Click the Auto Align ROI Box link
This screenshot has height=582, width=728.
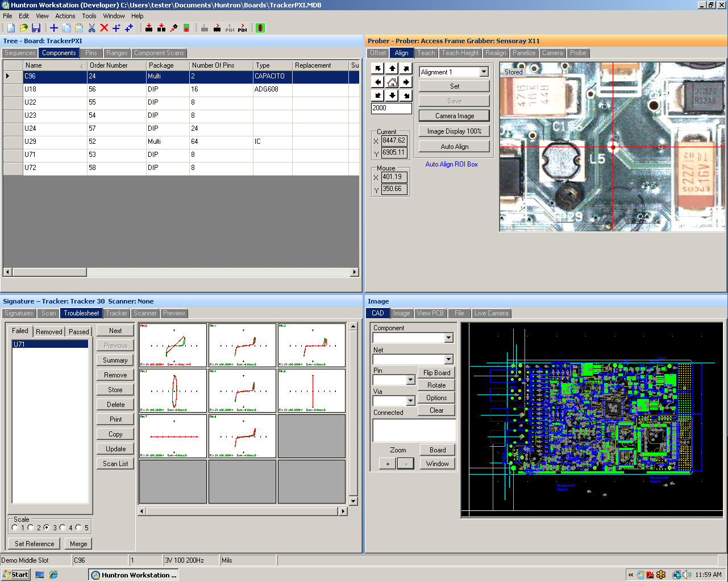pos(451,164)
